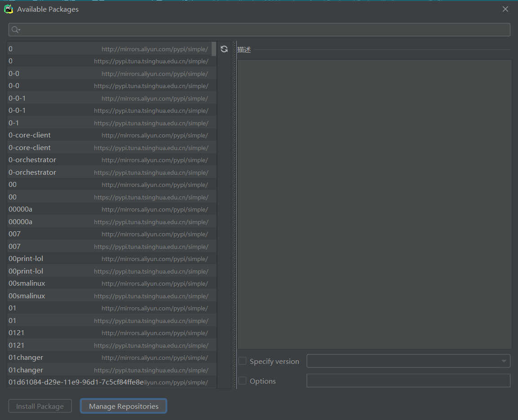Focus the package search field
Image resolution: width=518 pixels, height=420 pixels.
[x=259, y=30]
